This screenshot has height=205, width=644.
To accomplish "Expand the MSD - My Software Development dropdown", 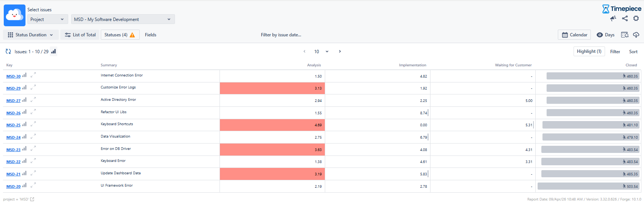I will 123,19.
